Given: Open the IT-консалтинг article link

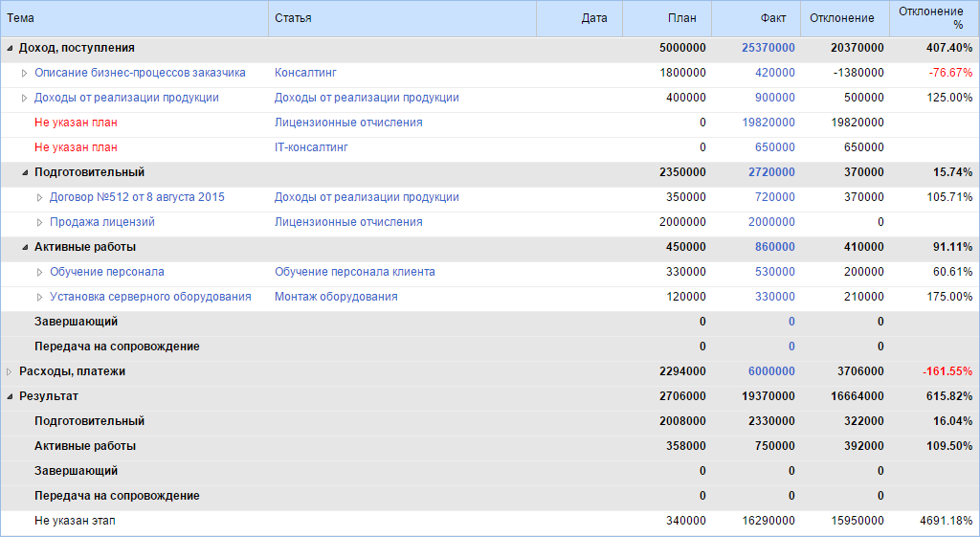Looking at the screenshot, I should pyautogui.click(x=311, y=147).
